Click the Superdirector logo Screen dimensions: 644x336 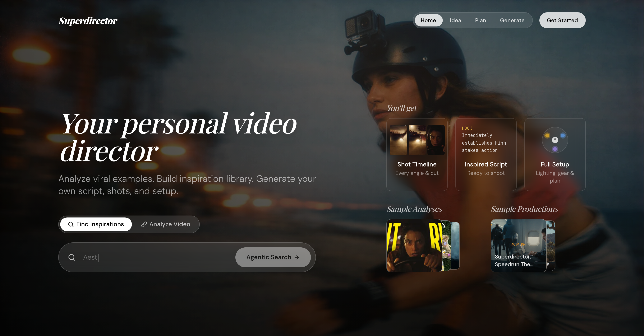coord(88,21)
